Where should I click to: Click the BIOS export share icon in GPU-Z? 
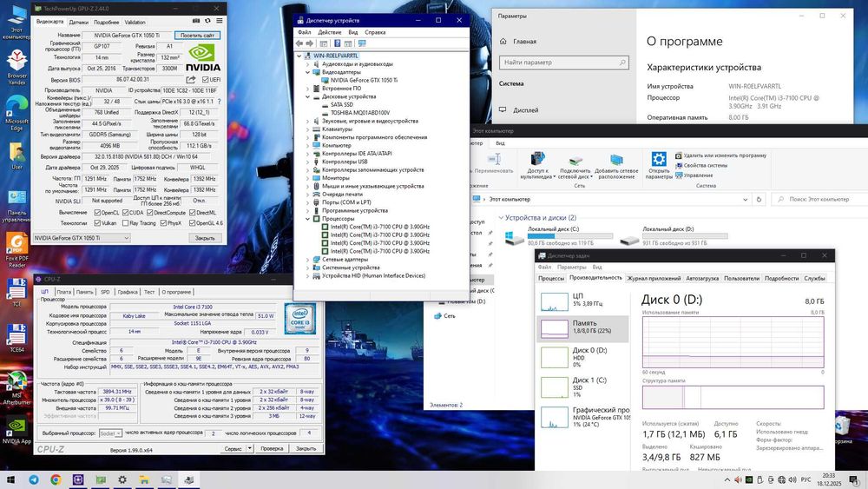tap(191, 80)
